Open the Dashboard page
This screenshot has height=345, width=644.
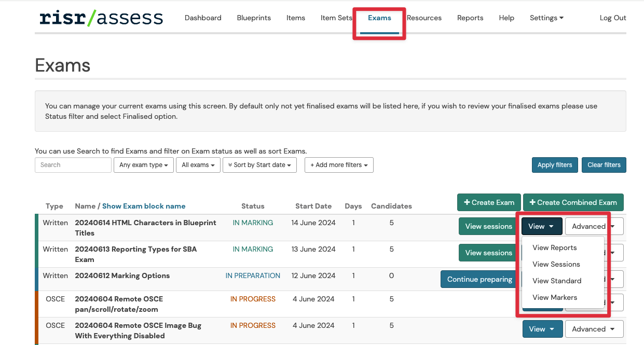coord(203,18)
